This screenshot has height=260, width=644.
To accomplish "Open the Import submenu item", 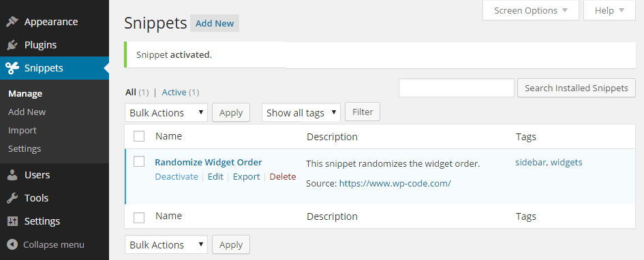I will 22,131.
